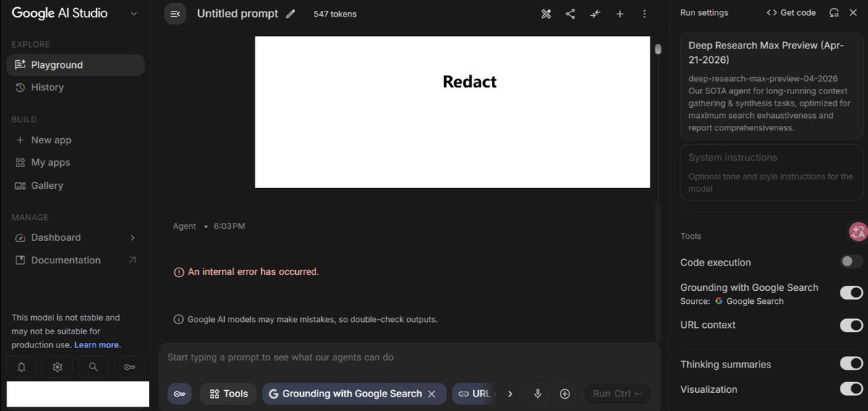The image size is (868, 411).
Task: Open Gallery in sidebar
Action: 75,185
